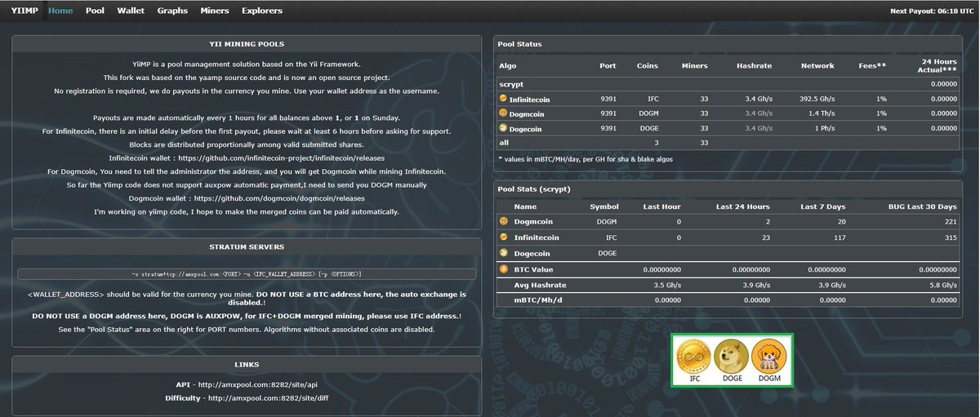This screenshot has width=980, height=417.
Task: Click the 392.5 Gh/s network value
Action: pyautogui.click(x=815, y=99)
